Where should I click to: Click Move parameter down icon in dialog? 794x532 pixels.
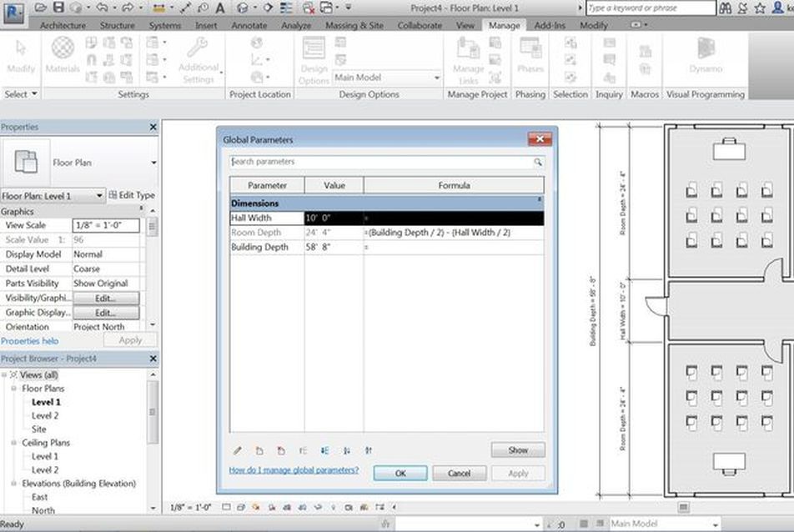tap(324, 450)
